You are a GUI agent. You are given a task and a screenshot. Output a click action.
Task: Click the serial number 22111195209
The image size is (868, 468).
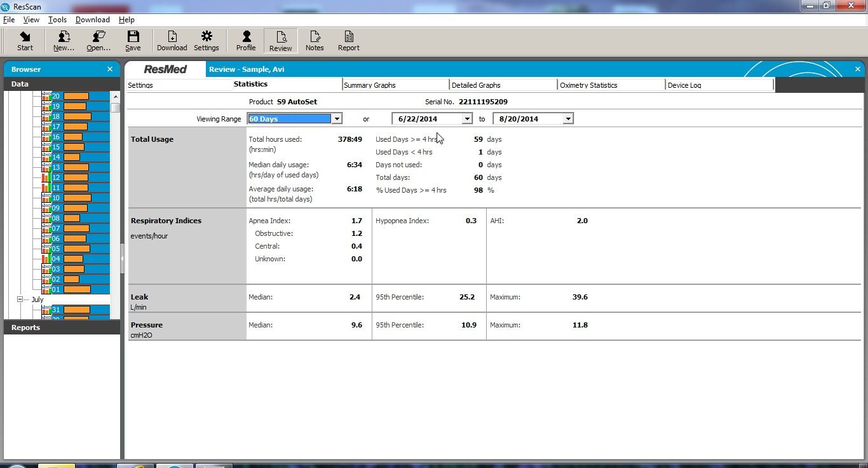pyautogui.click(x=483, y=102)
